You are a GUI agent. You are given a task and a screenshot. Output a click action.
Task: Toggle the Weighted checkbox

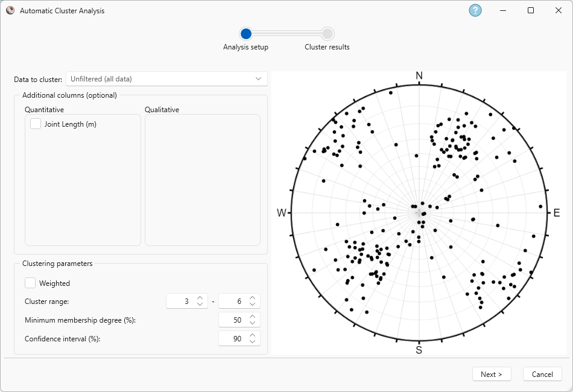click(30, 283)
